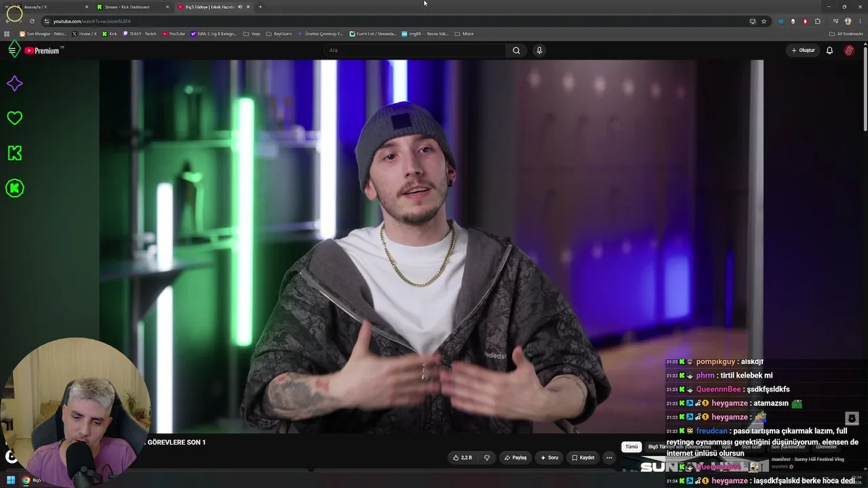The image size is (868, 488).
Task: Click the blue sound extension icon
Action: pyautogui.click(x=781, y=21)
